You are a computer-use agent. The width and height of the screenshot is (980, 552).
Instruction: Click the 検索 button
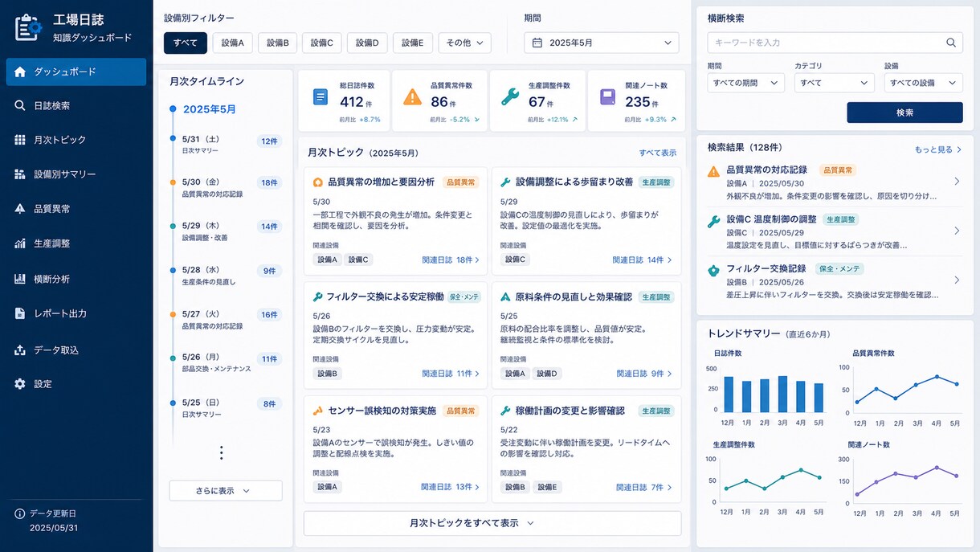[x=904, y=112]
